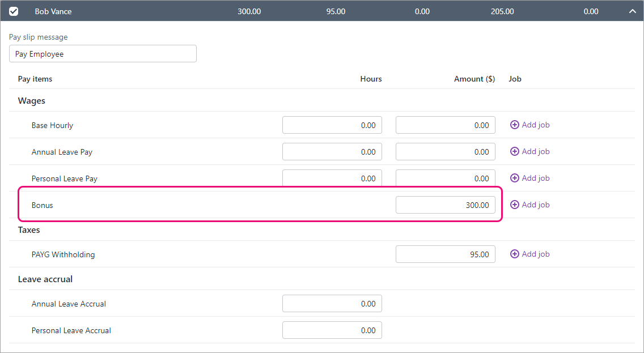This screenshot has height=353, width=644.
Task: Click the Annual Leave Accrual hours field
Action: click(x=332, y=304)
